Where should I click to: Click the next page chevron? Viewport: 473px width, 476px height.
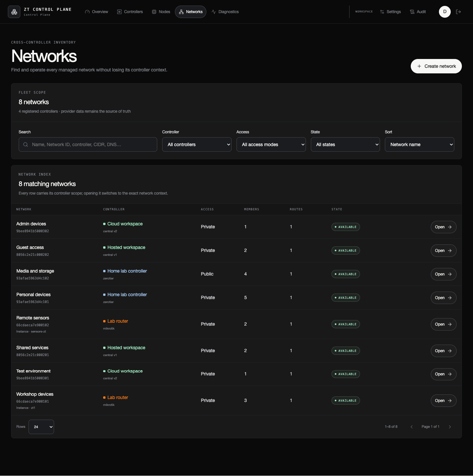[x=450, y=427]
